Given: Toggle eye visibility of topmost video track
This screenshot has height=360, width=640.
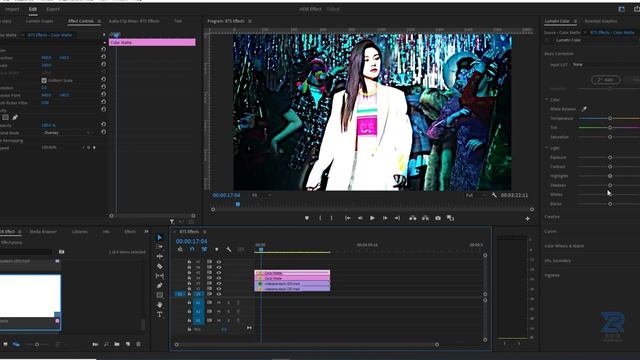Looking at the screenshot, I should 219,262.
